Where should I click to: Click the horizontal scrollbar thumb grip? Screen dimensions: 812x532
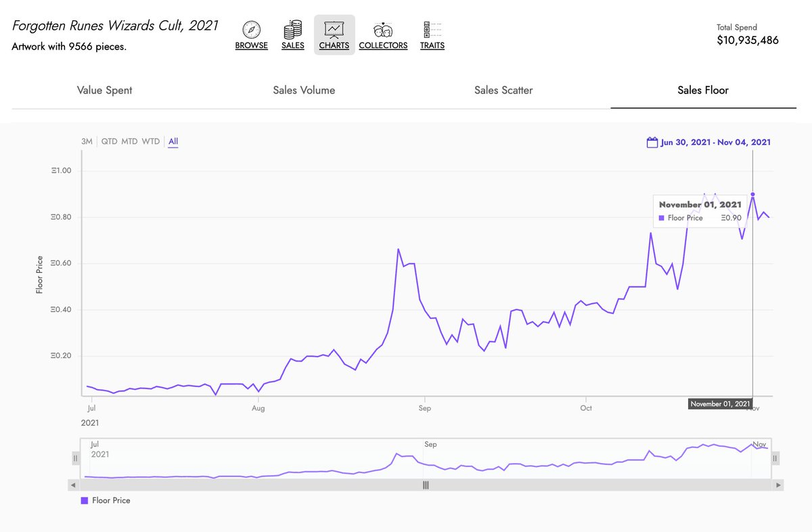tap(426, 485)
